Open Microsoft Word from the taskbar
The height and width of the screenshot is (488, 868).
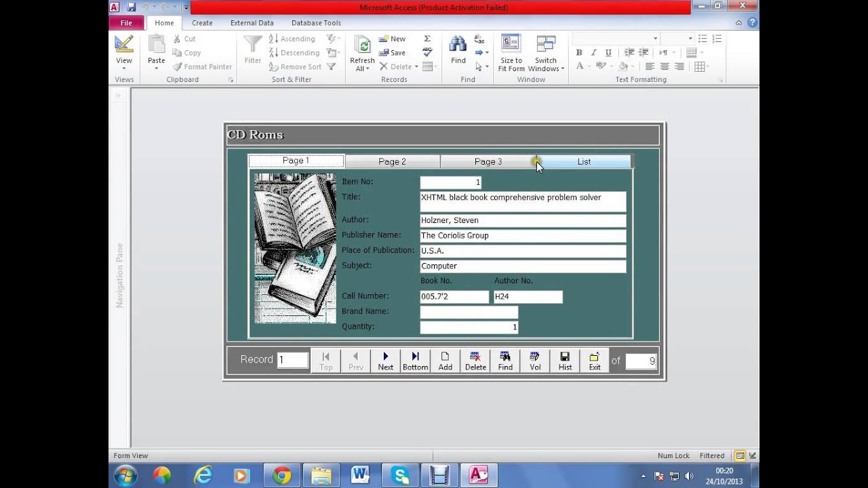pyautogui.click(x=360, y=476)
